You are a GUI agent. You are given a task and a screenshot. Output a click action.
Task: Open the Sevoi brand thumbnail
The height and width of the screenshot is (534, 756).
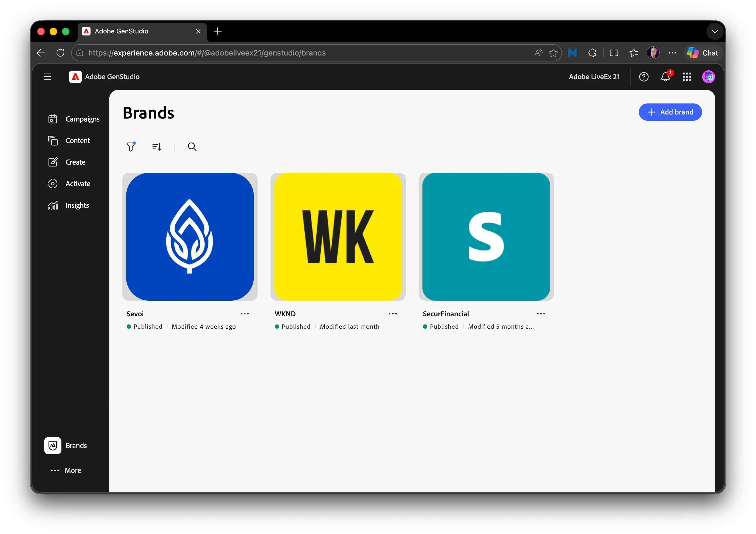(190, 236)
